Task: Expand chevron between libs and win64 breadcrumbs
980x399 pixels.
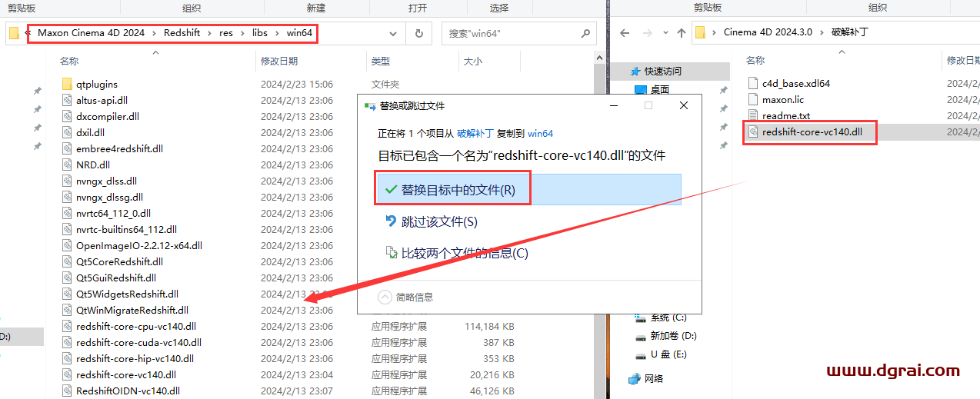Action: tap(277, 33)
